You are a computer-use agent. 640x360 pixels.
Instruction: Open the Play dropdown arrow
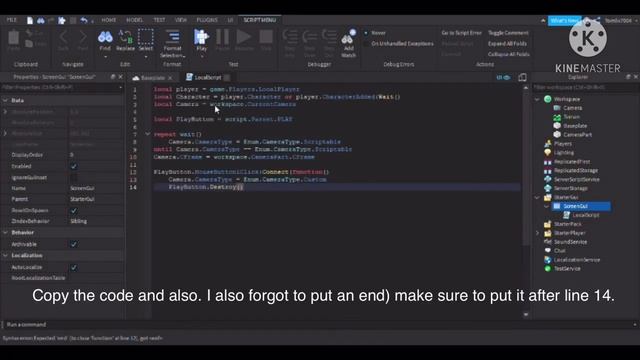coord(201,57)
